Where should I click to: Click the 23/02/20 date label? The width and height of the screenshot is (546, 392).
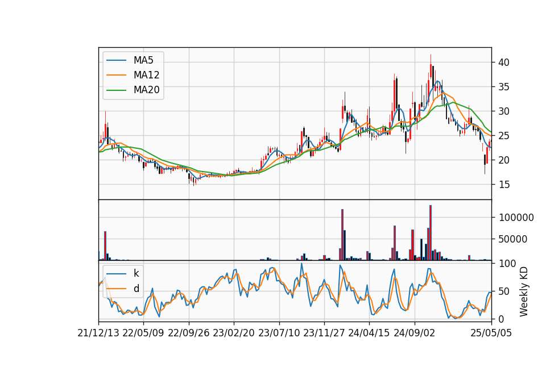[x=234, y=333]
